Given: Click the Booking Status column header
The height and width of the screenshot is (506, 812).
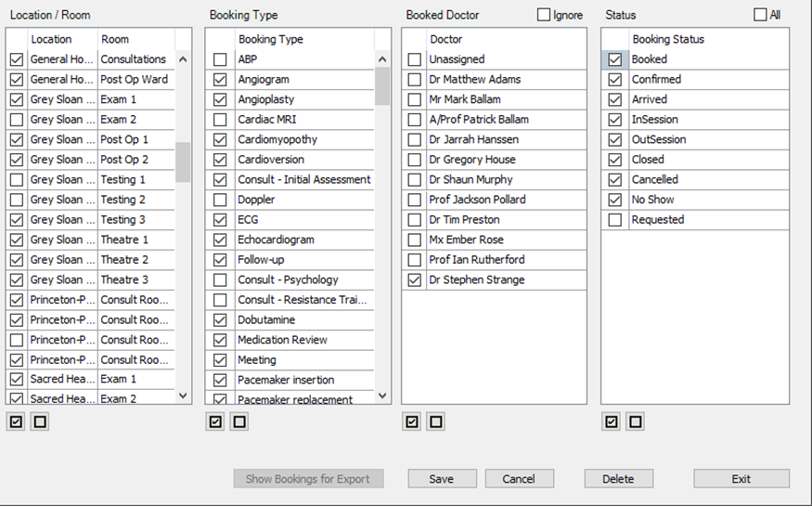Looking at the screenshot, I should click(668, 39).
